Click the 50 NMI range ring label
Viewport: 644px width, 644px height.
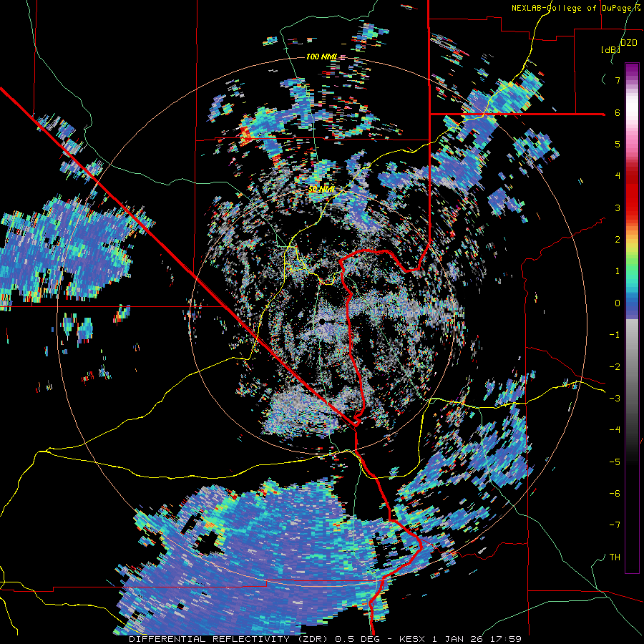click(321, 190)
